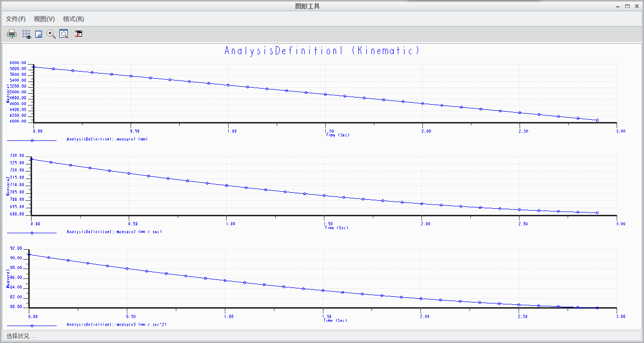Open the 视图(V) menu

pos(44,19)
